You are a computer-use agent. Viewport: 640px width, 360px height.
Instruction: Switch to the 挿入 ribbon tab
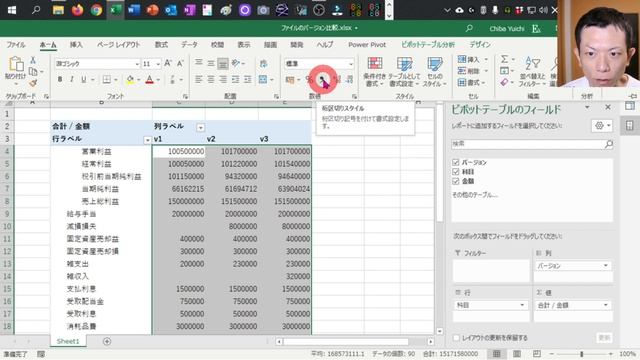point(76,44)
